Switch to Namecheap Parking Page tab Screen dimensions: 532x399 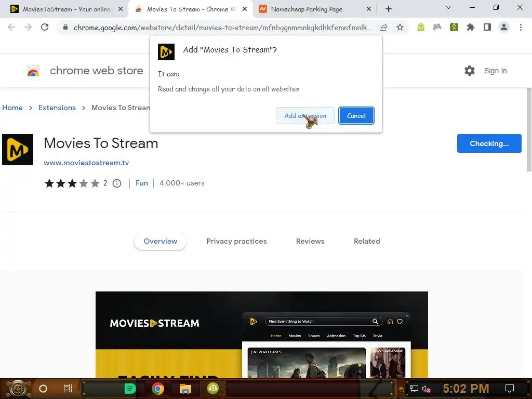(307, 9)
